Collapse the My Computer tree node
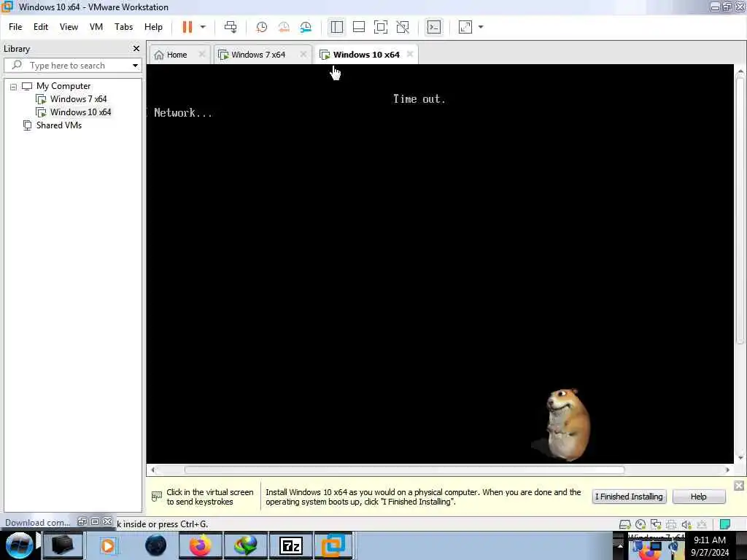747x560 pixels. (13, 87)
